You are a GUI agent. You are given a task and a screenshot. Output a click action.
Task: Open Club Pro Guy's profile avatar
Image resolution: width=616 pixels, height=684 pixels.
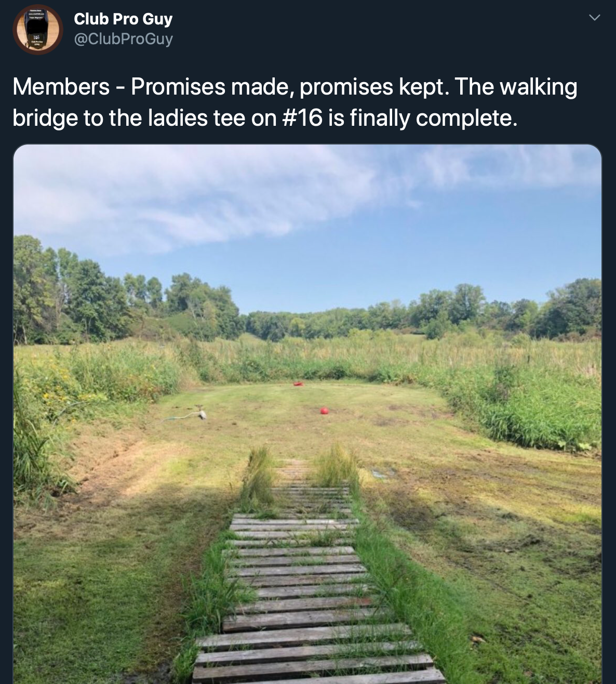coord(37,29)
